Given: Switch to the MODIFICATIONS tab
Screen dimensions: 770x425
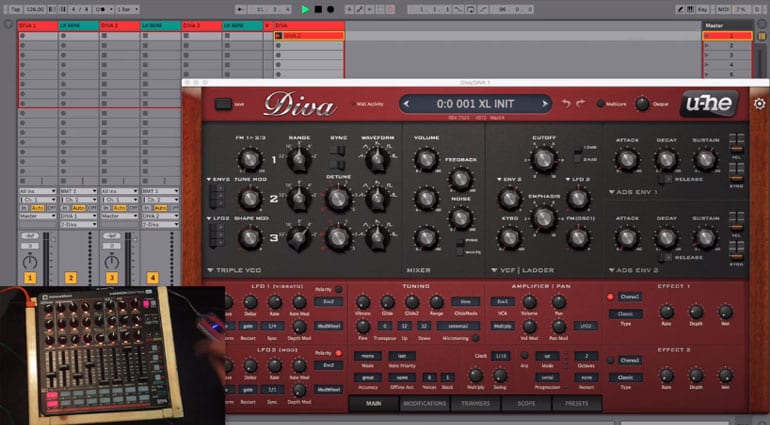Looking at the screenshot, I should (425, 403).
